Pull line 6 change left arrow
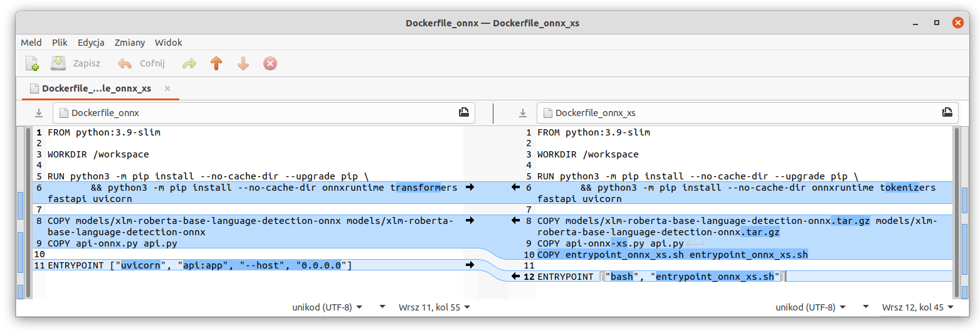 516,188
